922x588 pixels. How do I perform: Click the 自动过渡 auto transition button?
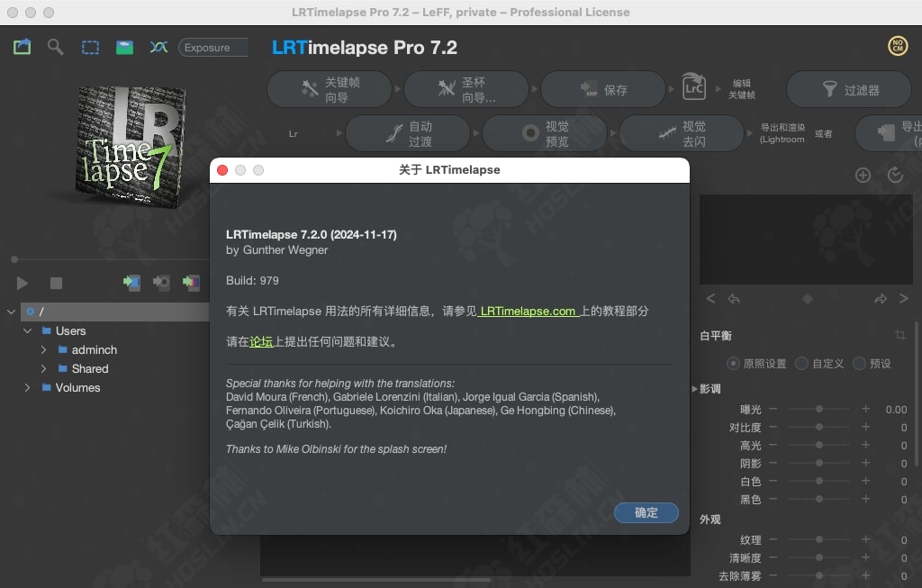pyautogui.click(x=408, y=133)
